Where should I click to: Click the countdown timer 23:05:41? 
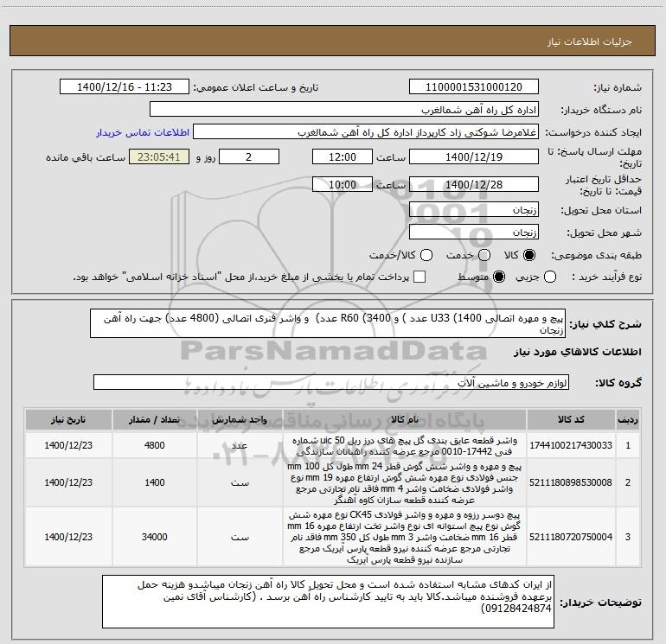tap(159, 157)
